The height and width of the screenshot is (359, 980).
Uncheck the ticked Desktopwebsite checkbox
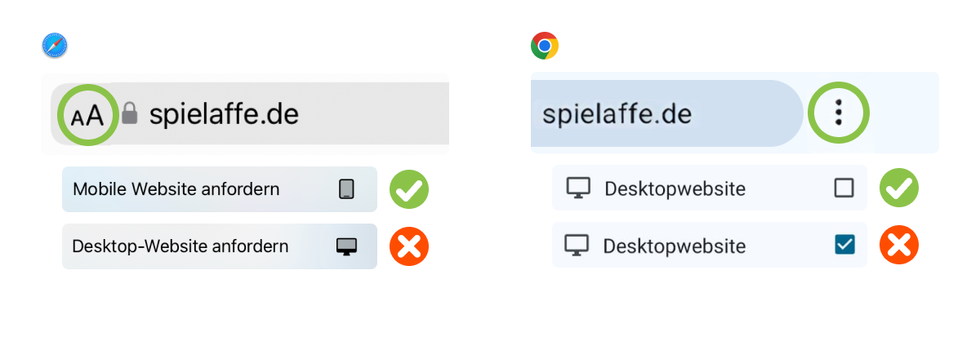pyautogui.click(x=844, y=244)
